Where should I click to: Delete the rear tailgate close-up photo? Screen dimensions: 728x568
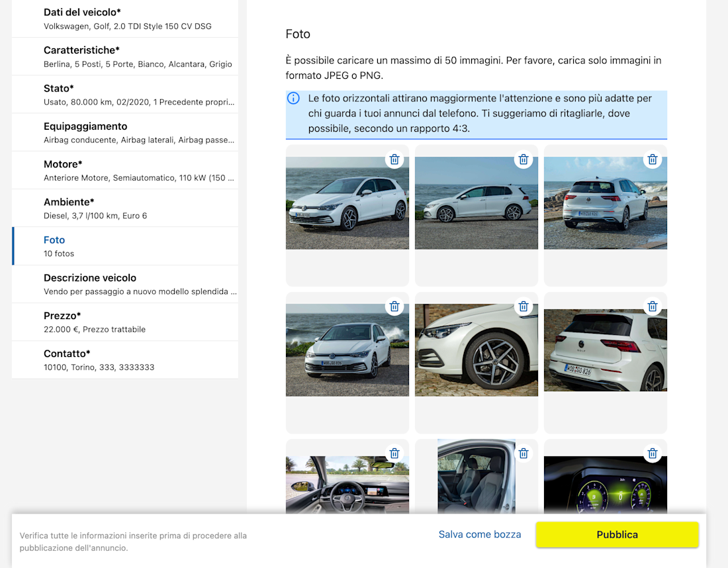click(653, 307)
